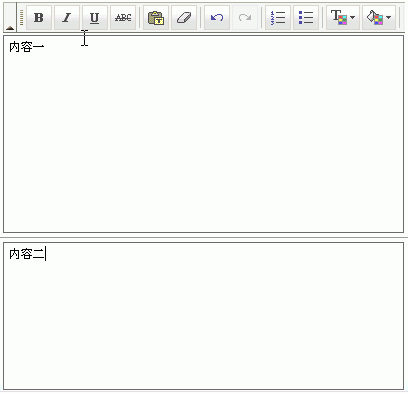Insert a bulleted list
The width and height of the screenshot is (408, 393).
click(x=306, y=17)
